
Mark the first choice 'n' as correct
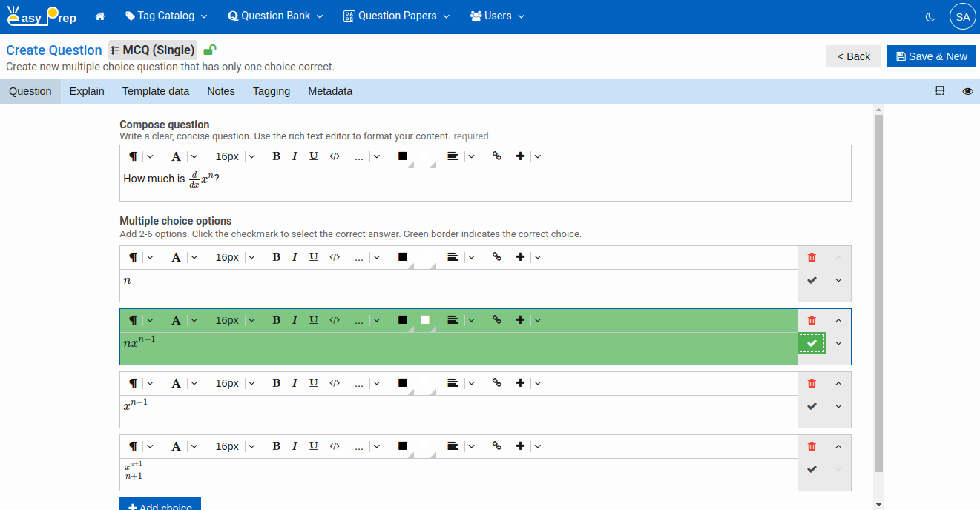tap(812, 280)
